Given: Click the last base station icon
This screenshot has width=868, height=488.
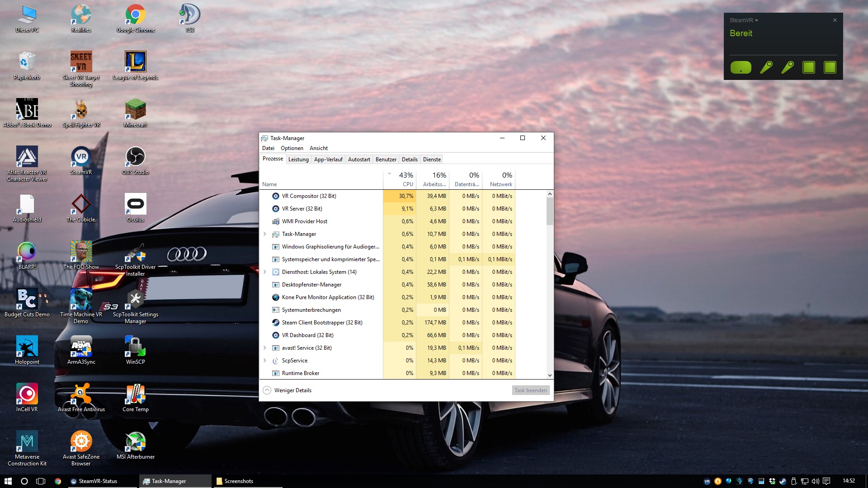Looking at the screenshot, I should click(x=830, y=67).
